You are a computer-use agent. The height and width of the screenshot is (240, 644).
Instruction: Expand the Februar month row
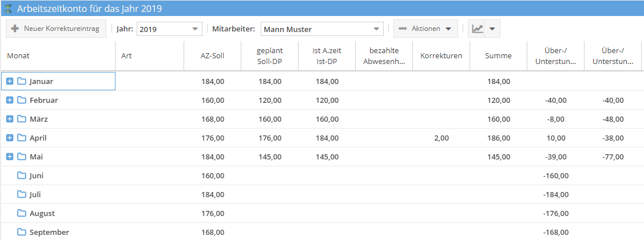click(10, 100)
